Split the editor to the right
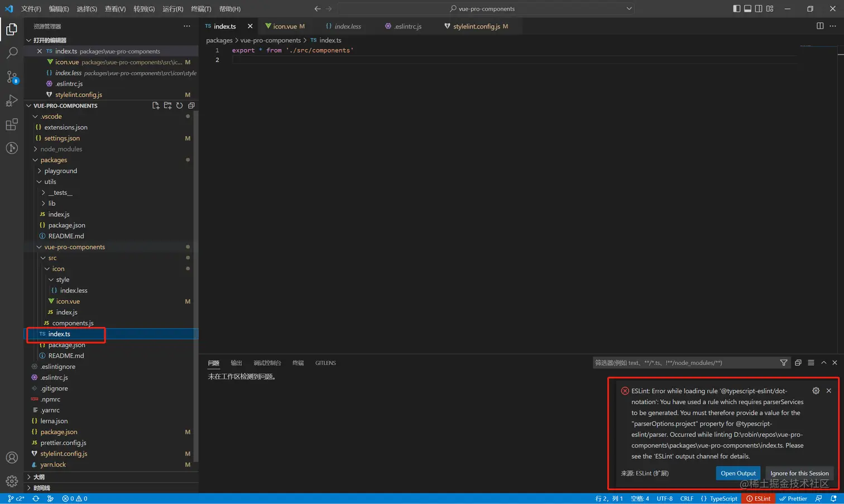 (x=820, y=26)
